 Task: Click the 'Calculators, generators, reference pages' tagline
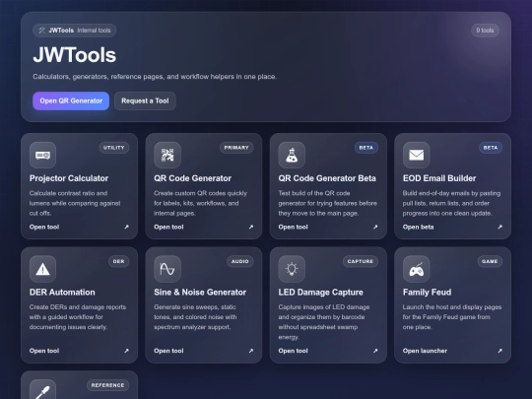(x=155, y=76)
